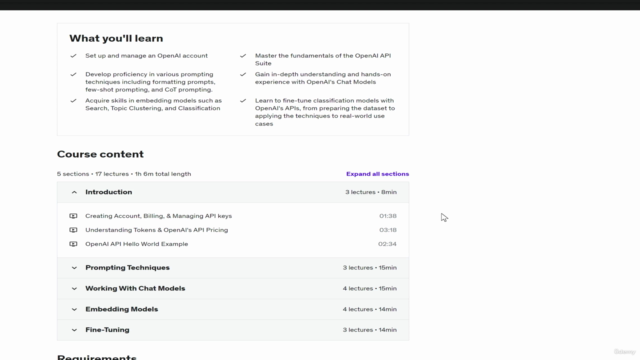Screen dimensions: 640x360
Task: Click video icon for Understanding Tokens lecture
Action: click(73, 230)
